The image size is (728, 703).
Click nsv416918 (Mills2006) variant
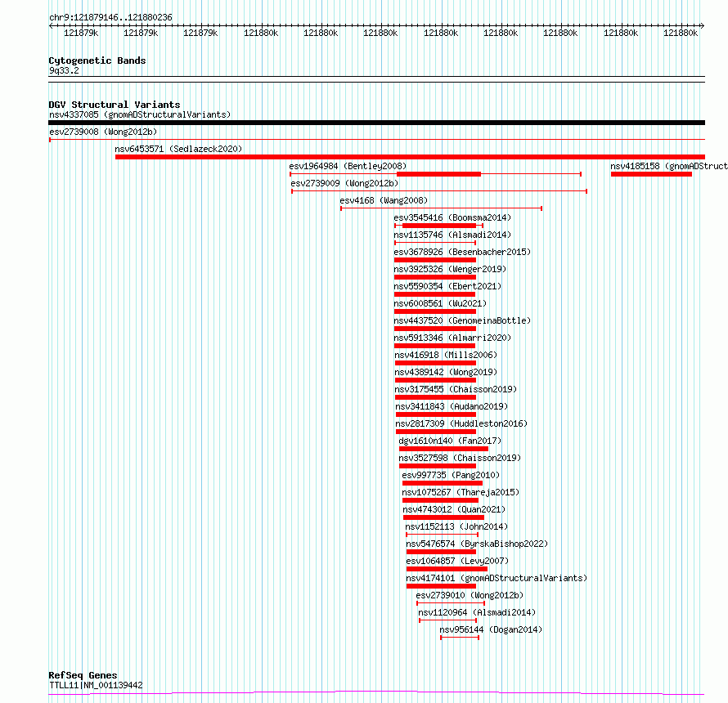click(x=446, y=355)
